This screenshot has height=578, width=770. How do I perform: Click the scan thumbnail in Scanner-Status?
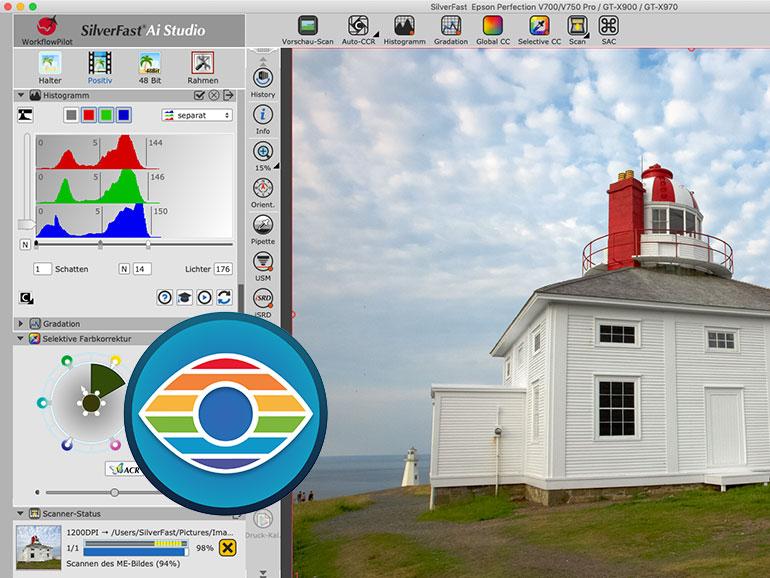39,548
